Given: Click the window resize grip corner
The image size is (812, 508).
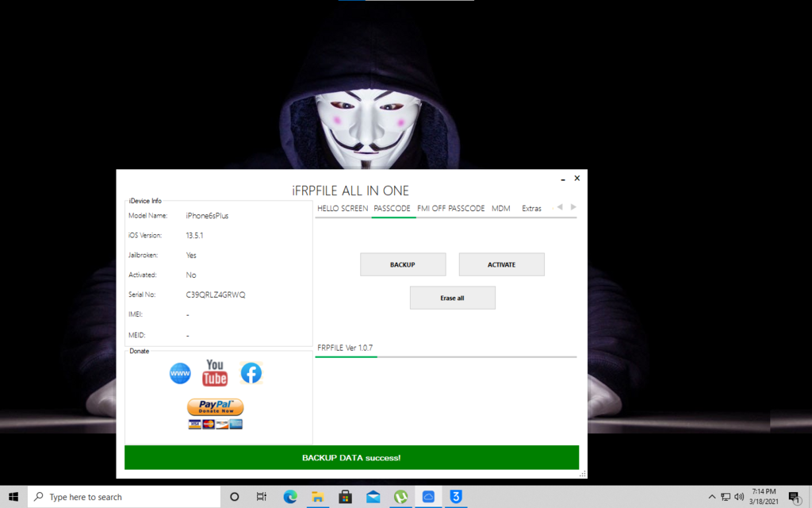Looking at the screenshot, I should [x=583, y=474].
